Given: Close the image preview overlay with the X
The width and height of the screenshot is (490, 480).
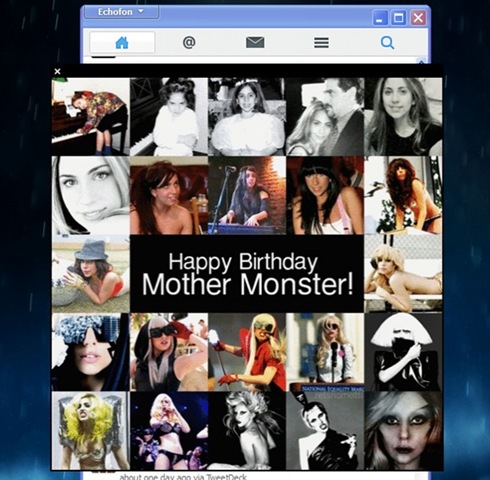Looking at the screenshot, I should click(x=57, y=71).
